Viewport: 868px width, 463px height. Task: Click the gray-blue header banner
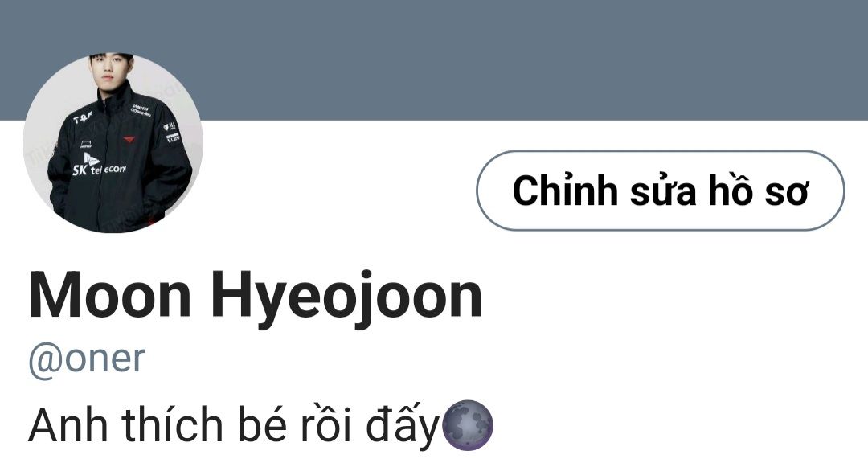click(x=434, y=59)
